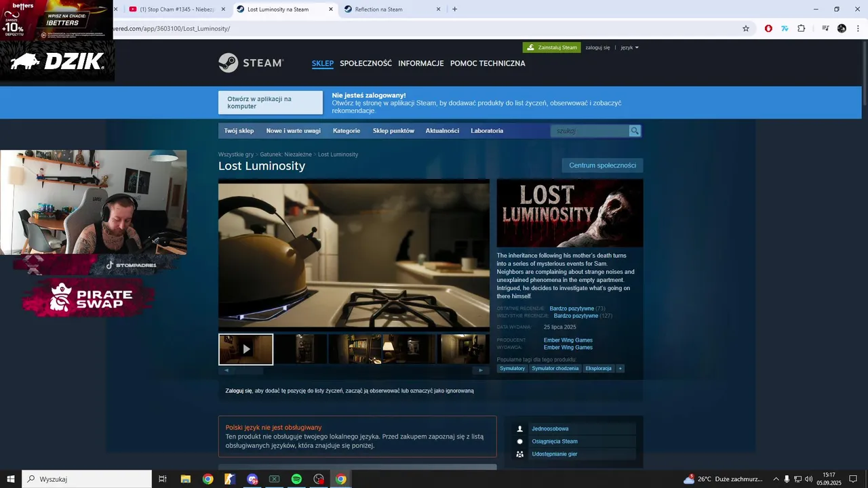Screen dimensions: 868x488
Task: Open Laboratoria in store nav
Action: click(x=487, y=131)
